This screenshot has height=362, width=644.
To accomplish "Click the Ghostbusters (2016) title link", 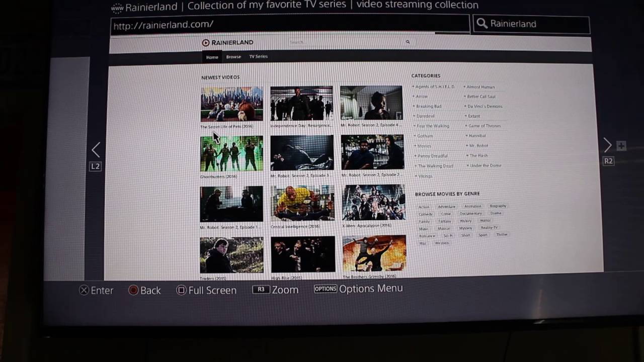I will point(218,176).
